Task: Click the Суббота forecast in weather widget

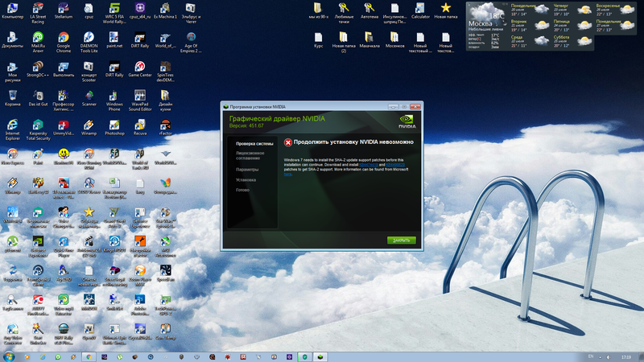Action: click(572, 41)
